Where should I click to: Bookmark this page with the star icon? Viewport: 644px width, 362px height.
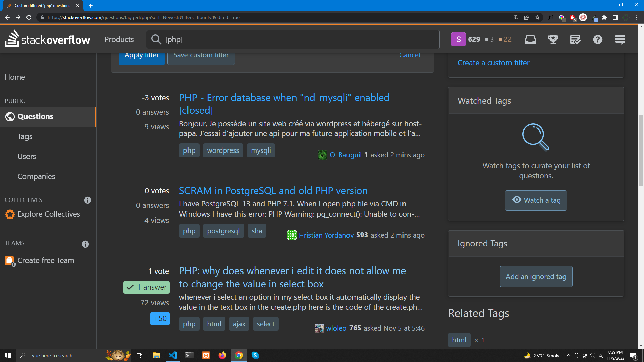pyautogui.click(x=537, y=17)
